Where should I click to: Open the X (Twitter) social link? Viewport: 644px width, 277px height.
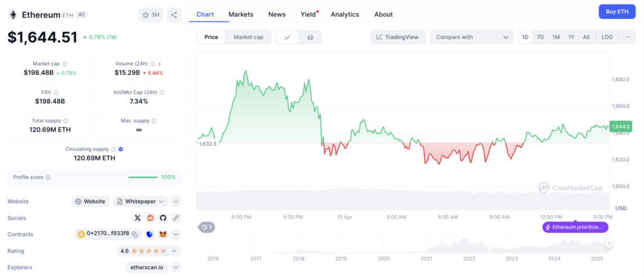coord(138,218)
